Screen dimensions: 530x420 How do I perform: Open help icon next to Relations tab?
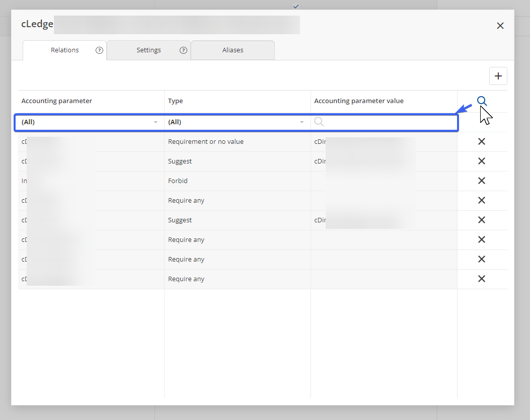coord(99,50)
